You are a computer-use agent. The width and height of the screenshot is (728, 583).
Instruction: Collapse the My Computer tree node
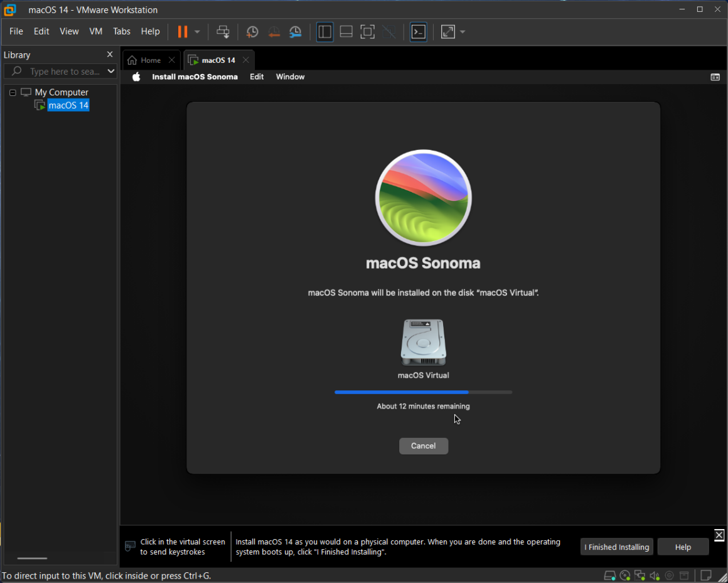(13, 92)
